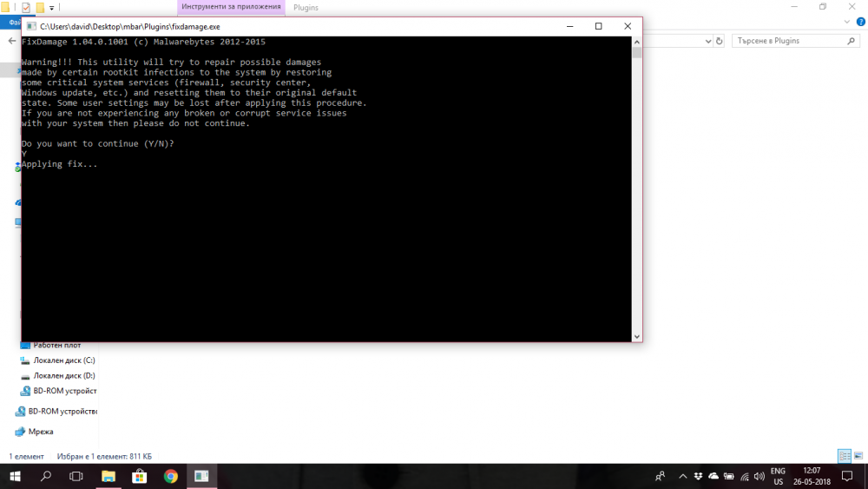Show hidden tray icons chevron
868x489 pixels.
(x=682, y=476)
